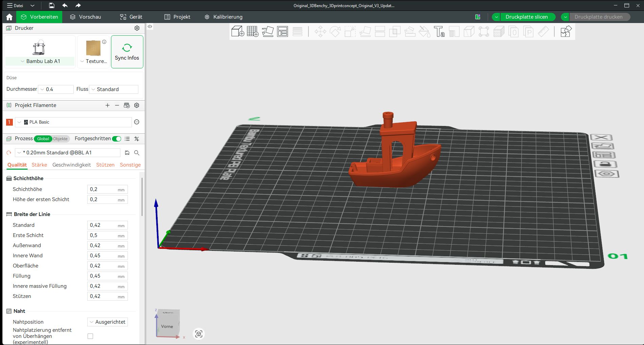Toggle the Fortgeschritten advanced settings switch
The image size is (644, 345).
pyautogui.click(x=117, y=138)
